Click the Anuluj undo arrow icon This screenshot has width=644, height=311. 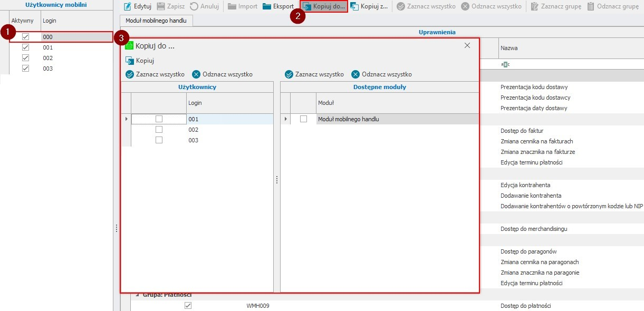[x=194, y=7]
